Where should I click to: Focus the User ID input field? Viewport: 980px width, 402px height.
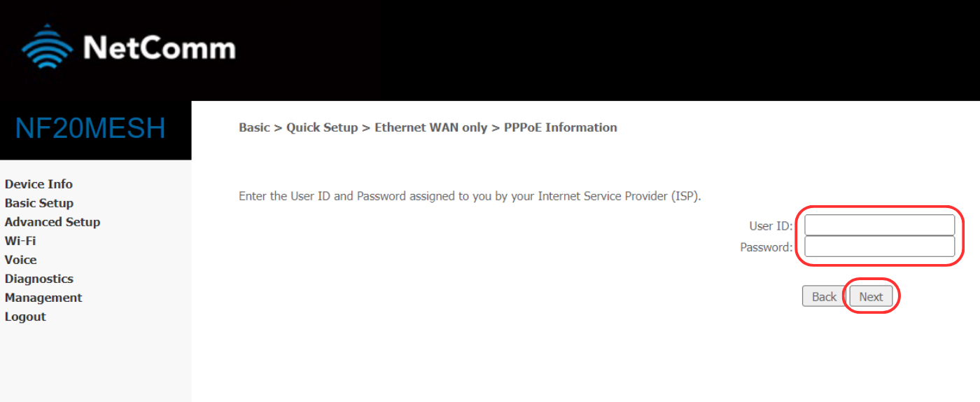pyautogui.click(x=880, y=226)
